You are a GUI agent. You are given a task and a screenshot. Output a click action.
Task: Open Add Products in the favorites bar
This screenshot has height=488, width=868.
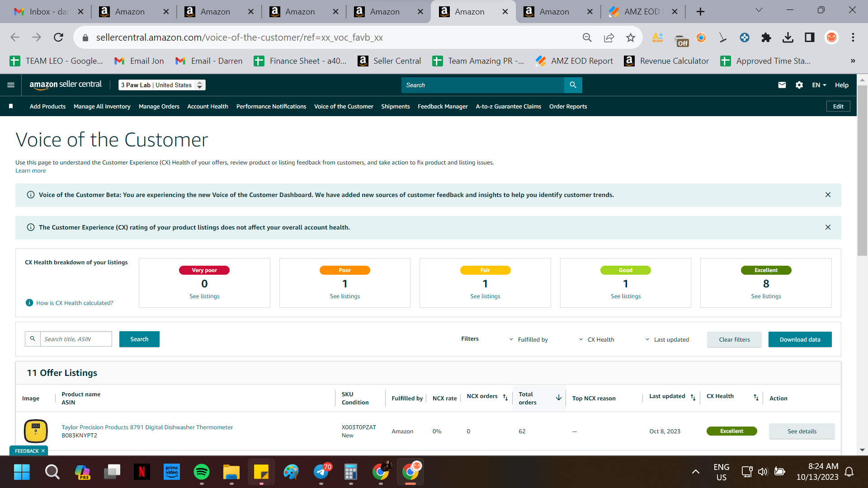tap(47, 106)
